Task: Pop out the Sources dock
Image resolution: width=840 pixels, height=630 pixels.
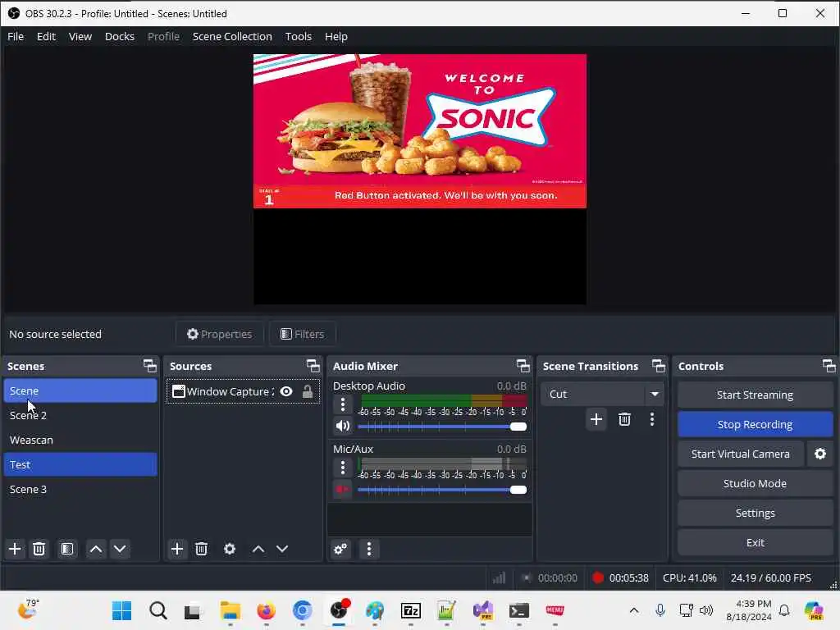Action: (313, 366)
